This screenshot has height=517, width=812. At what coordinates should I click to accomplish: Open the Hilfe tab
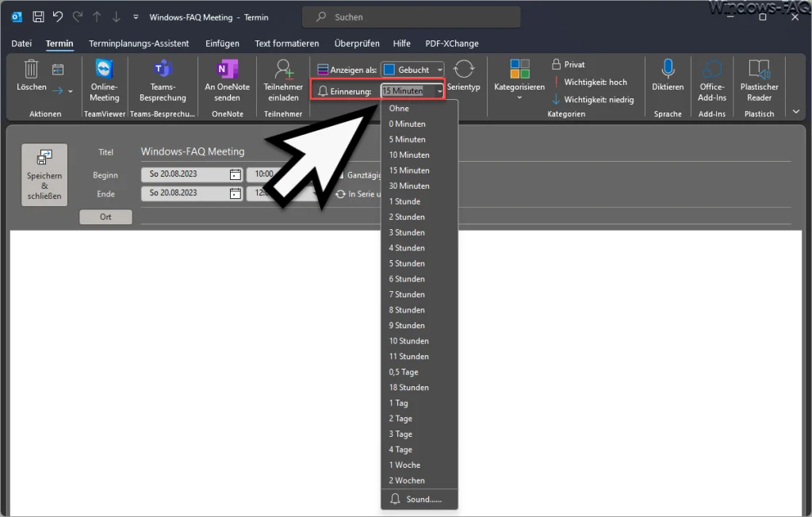pos(401,44)
